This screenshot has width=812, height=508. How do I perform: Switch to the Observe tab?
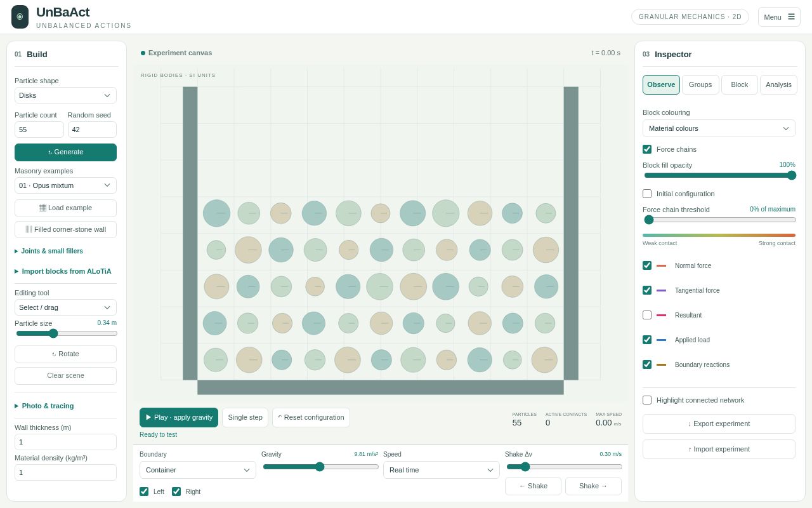(661, 84)
